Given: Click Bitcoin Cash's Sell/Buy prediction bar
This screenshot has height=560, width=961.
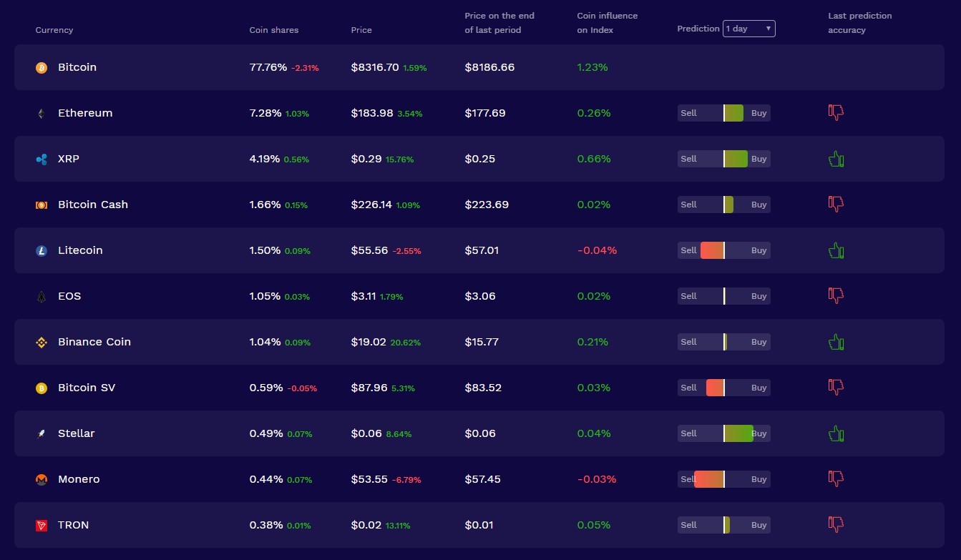Looking at the screenshot, I should pyautogui.click(x=724, y=205).
